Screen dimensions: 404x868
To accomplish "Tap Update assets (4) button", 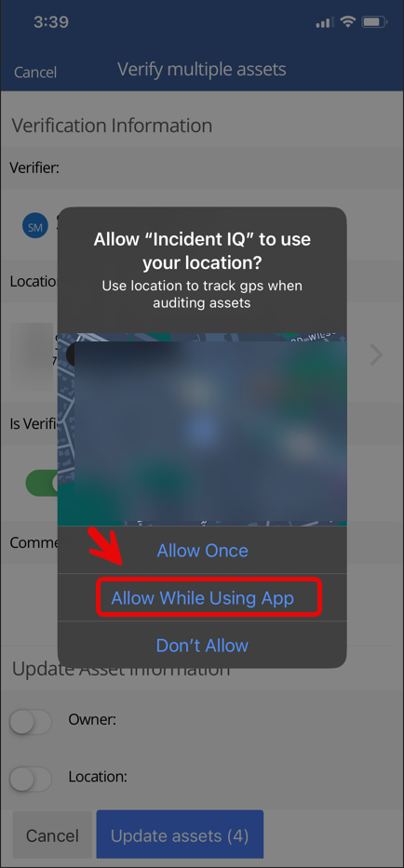I will point(180,835).
